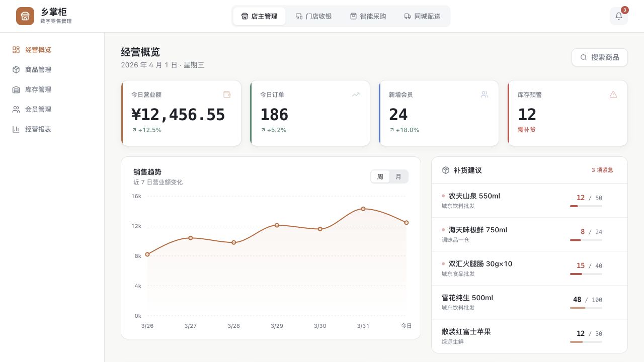
Task: Click the wallet icon on 今日营业额 card
Action: (x=227, y=95)
